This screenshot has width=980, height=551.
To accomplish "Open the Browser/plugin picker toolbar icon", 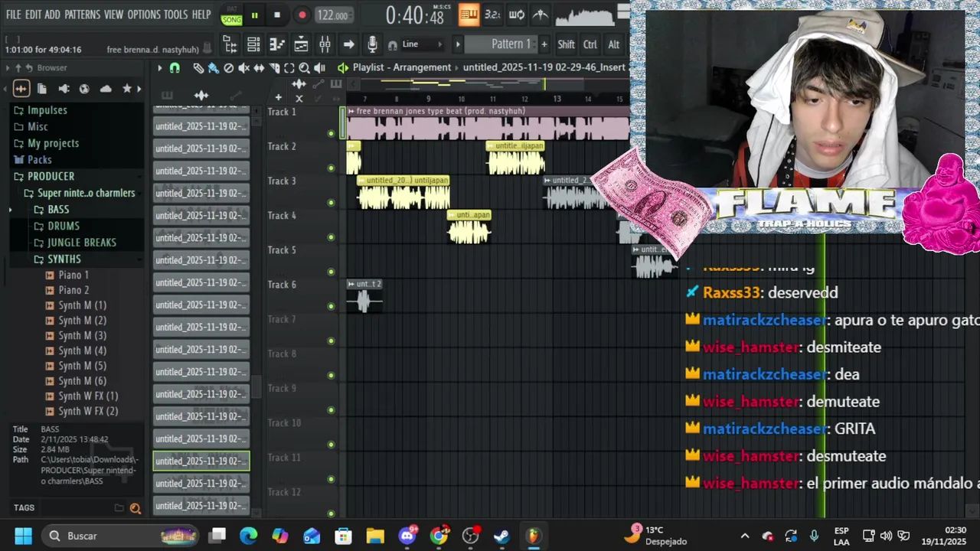I will [230, 44].
